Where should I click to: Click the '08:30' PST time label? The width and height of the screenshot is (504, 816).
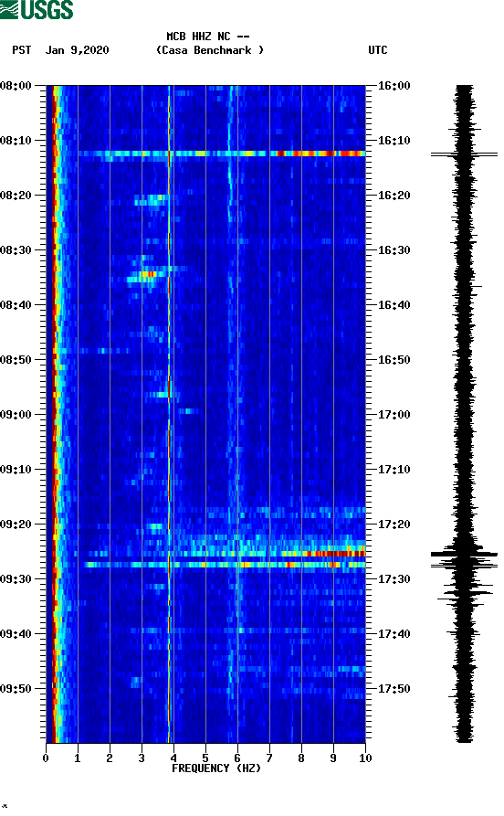[x=16, y=249]
